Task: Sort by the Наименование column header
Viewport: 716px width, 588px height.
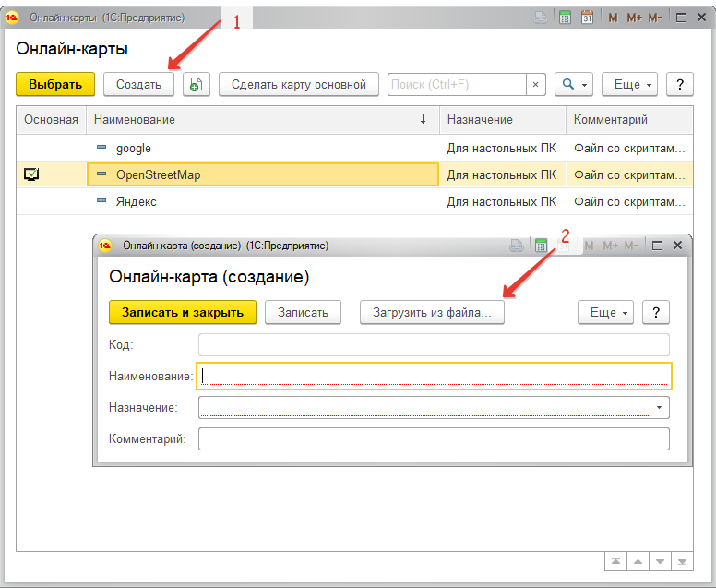Action: (x=263, y=120)
